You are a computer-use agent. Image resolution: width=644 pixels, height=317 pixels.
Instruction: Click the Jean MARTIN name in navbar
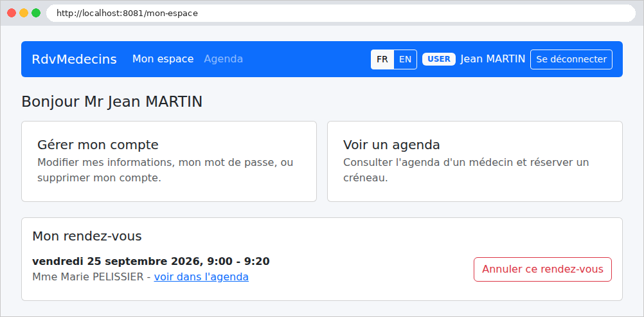click(492, 59)
